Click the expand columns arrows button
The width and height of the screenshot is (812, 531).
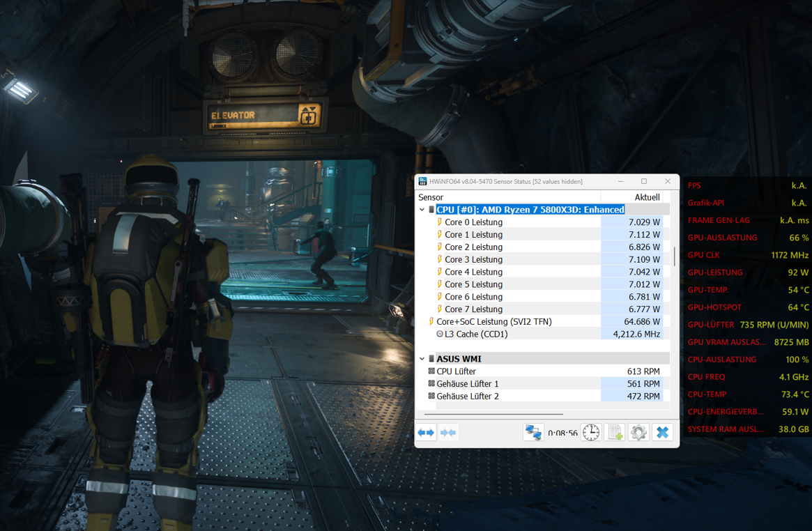click(x=426, y=432)
